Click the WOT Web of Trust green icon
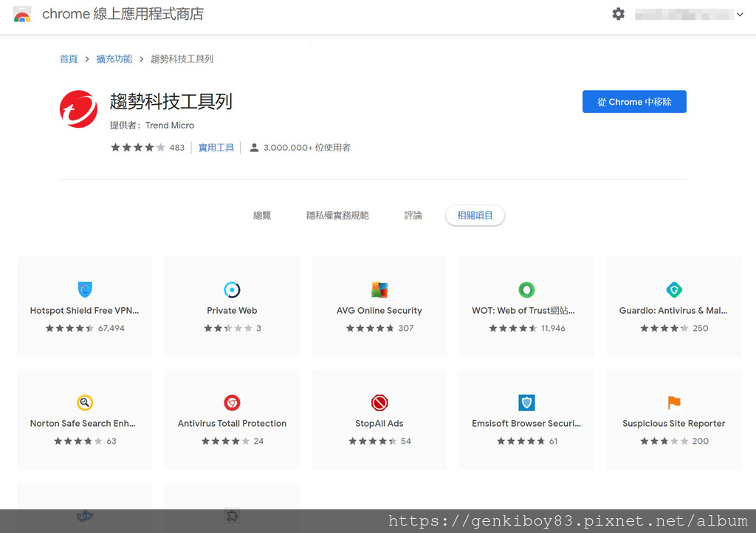Viewport: 756px width, 533px height. click(526, 289)
